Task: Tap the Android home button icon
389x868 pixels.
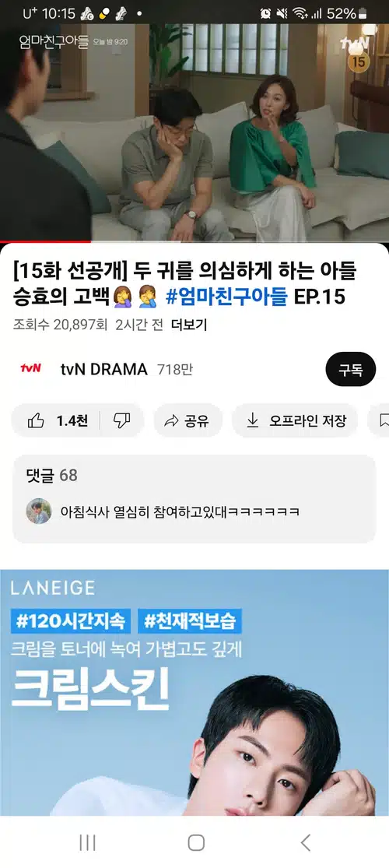Action: click(196, 843)
